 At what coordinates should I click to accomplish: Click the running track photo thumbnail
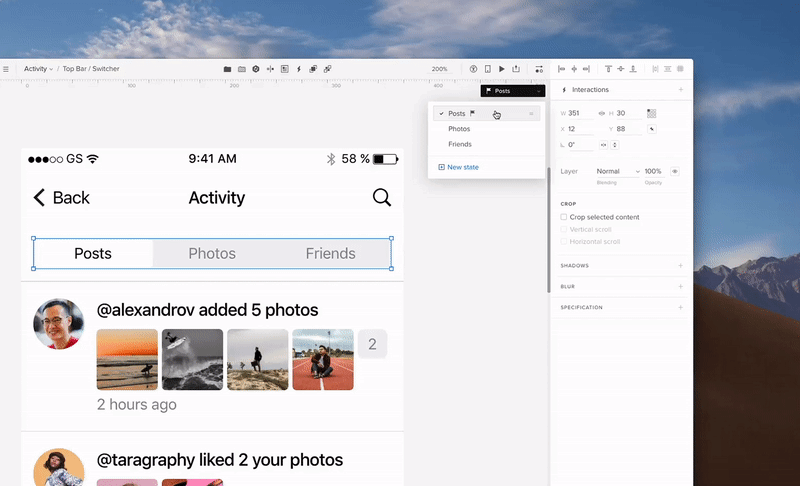pos(323,360)
